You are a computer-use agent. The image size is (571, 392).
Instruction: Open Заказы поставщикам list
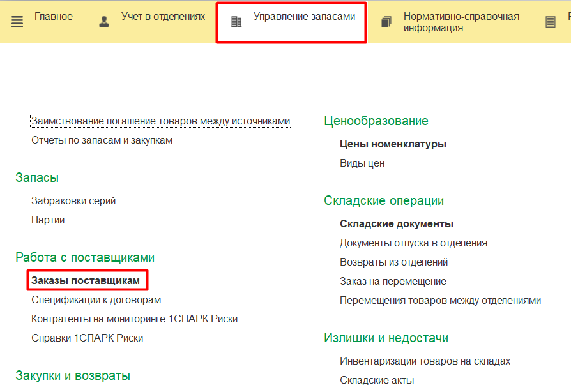86,280
